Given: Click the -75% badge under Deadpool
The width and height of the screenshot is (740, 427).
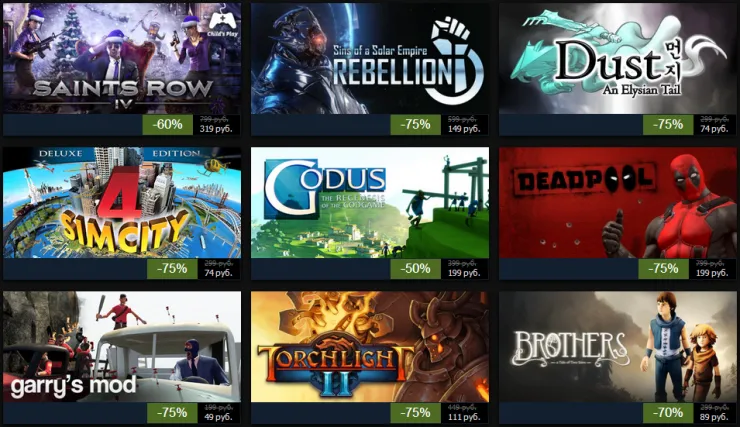Looking at the screenshot, I should (663, 269).
